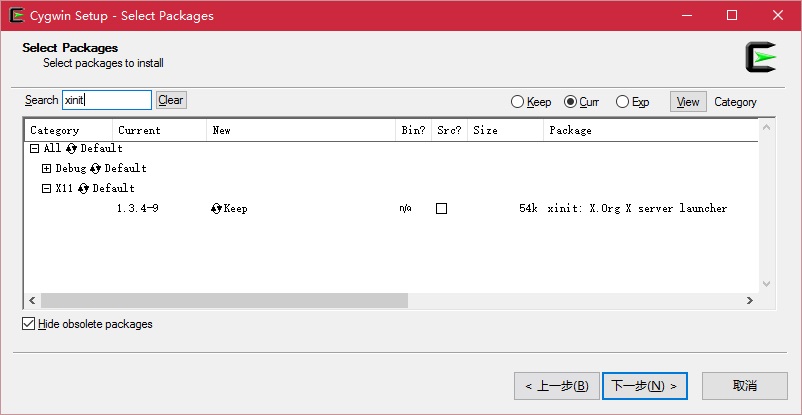Click version 1.3.4-9 in the Current column

point(138,208)
